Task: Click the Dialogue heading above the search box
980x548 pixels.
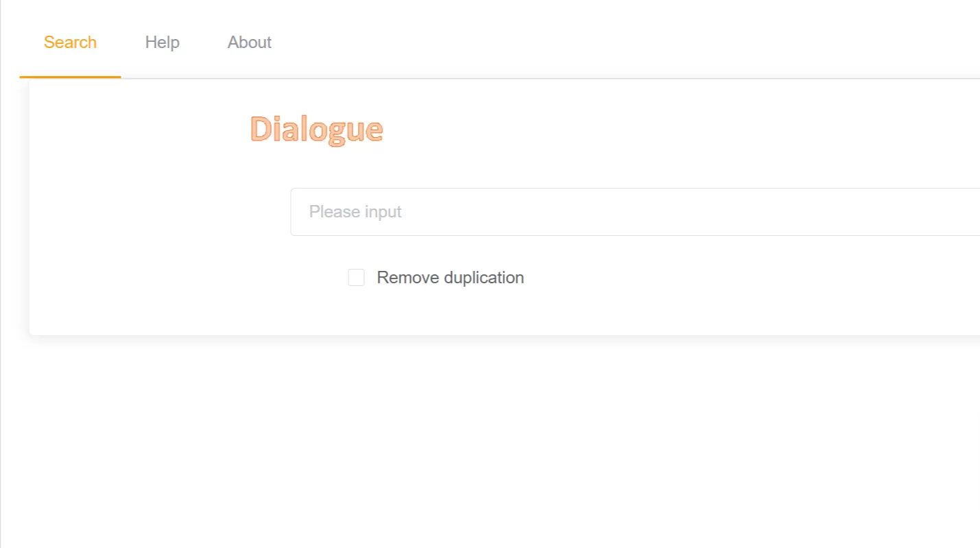Action: point(316,130)
